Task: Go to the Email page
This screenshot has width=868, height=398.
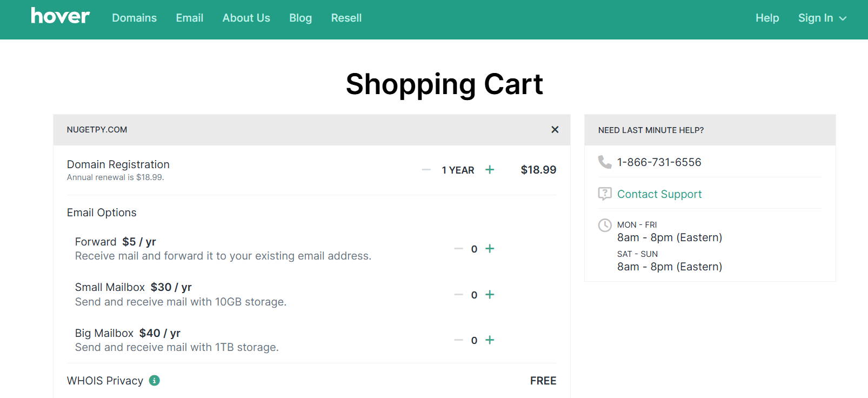Action: pyautogui.click(x=190, y=18)
